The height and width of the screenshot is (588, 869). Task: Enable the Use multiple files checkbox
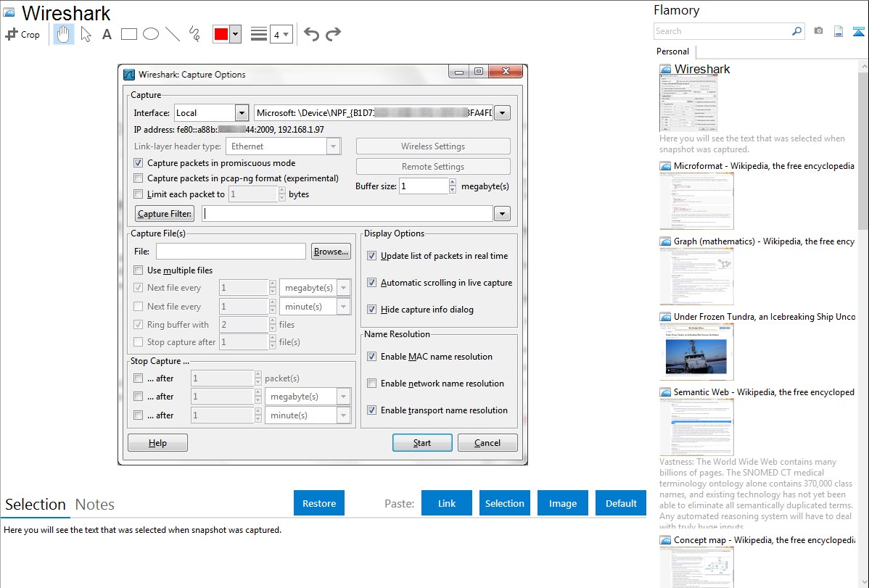(139, 270)
